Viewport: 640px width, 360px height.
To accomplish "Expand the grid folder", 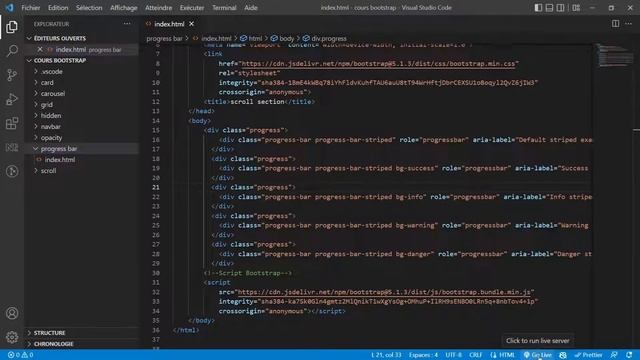I will [82, 104].
